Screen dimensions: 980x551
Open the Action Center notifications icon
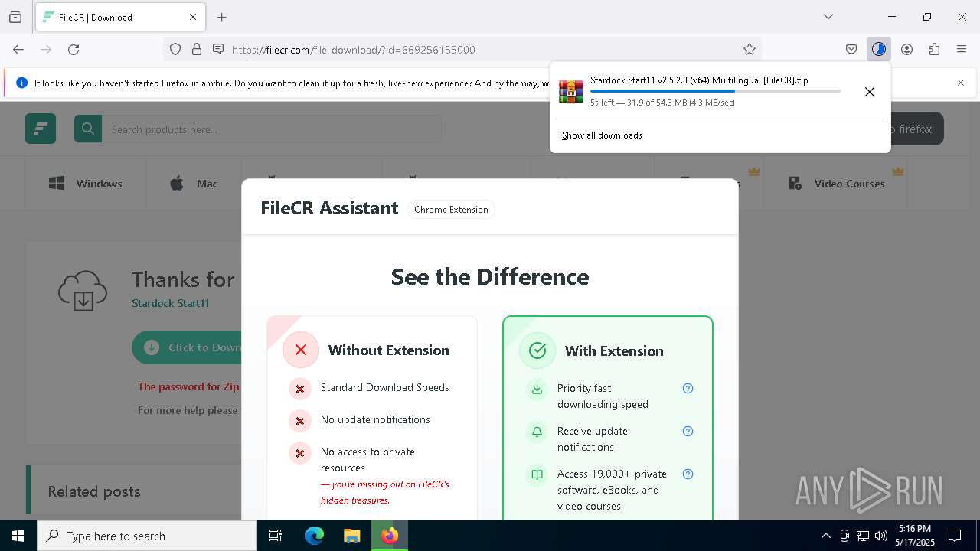[955, 536]
